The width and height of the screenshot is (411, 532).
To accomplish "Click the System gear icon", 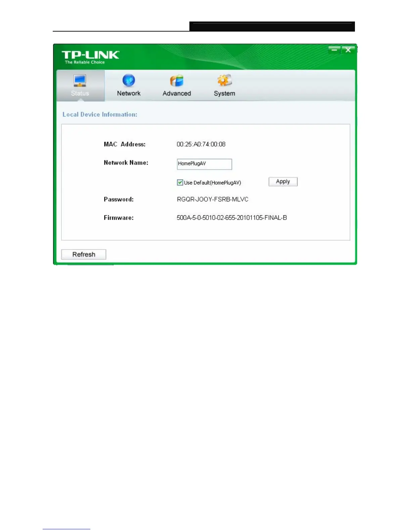I will pyautogui.click(x=224, y=81).
